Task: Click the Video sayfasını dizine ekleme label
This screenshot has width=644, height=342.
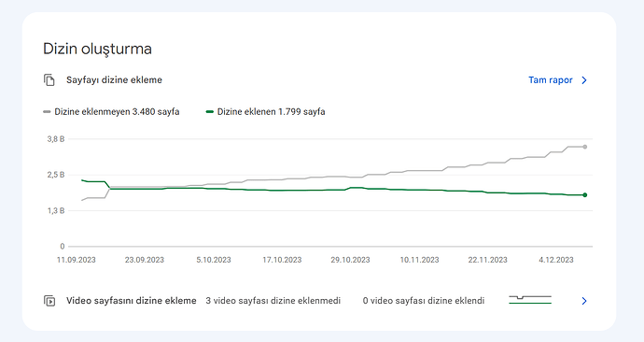Action: point(132,301)
